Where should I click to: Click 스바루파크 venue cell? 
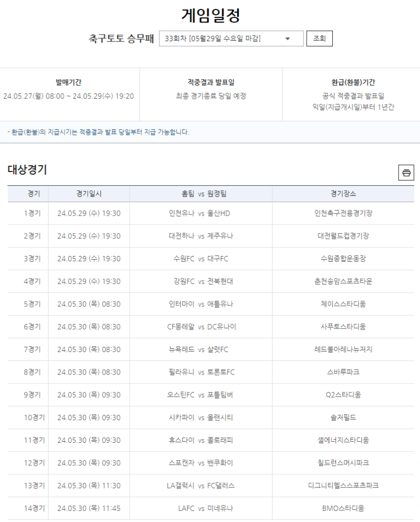tap(343, 372)
